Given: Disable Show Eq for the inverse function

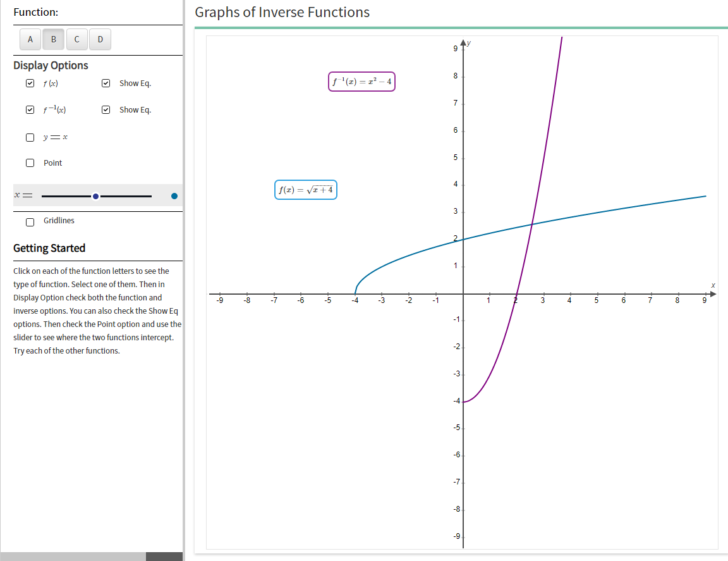Looking at the screenshot, I should coord(106,109).
